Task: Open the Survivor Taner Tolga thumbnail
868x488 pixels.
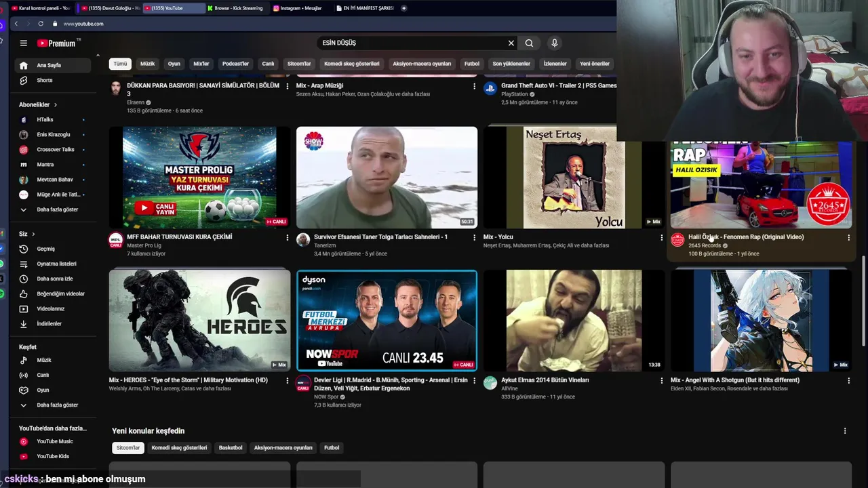Action: [387, 178]
